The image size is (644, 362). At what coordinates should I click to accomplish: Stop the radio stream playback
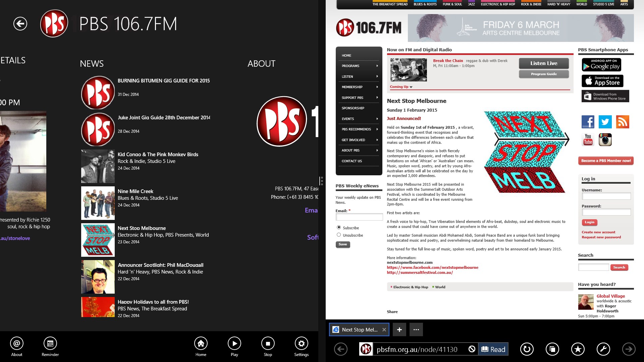(268, 347)
